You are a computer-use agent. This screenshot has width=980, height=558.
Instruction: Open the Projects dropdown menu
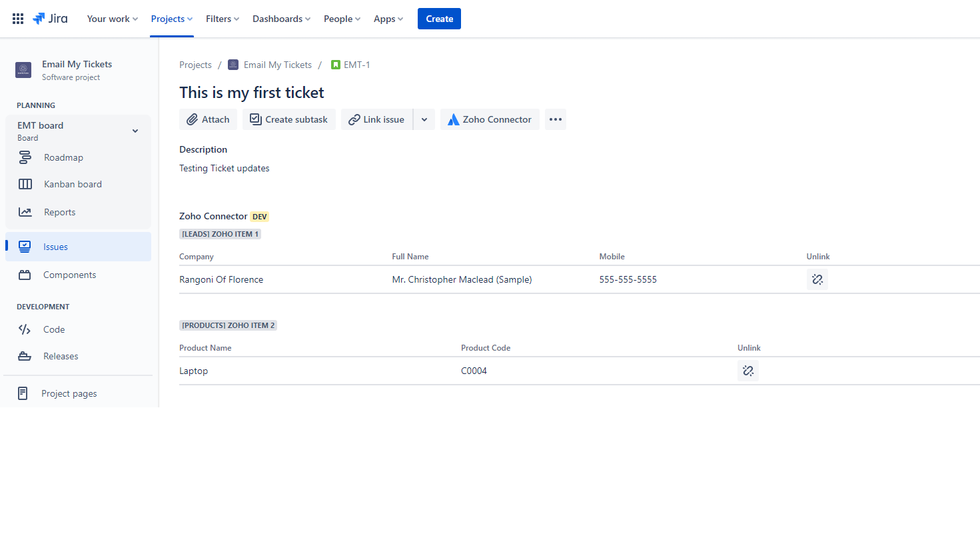[x=172, y=19]
